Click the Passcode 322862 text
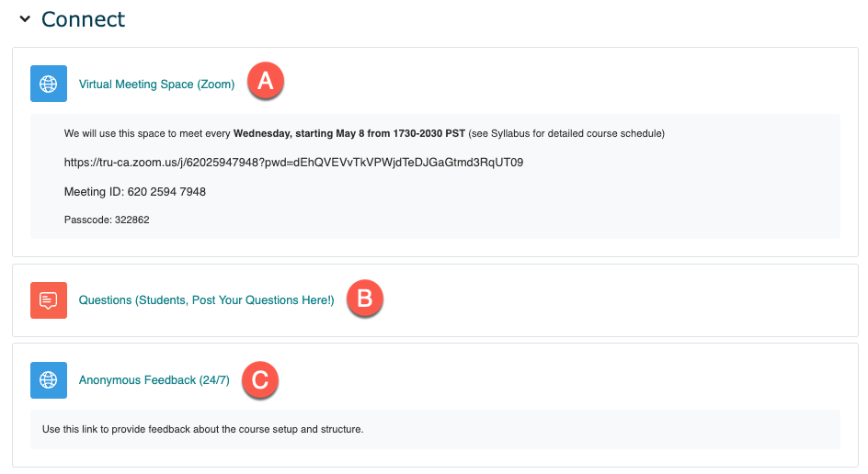Image resolution: width=868 pixels, height=474 pixels. pos(107,220)
